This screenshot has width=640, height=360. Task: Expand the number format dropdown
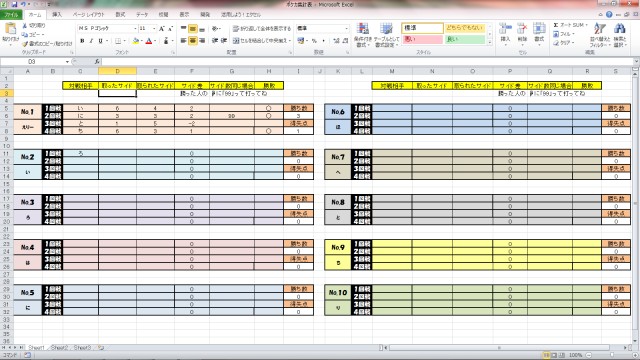coord(347,29)
